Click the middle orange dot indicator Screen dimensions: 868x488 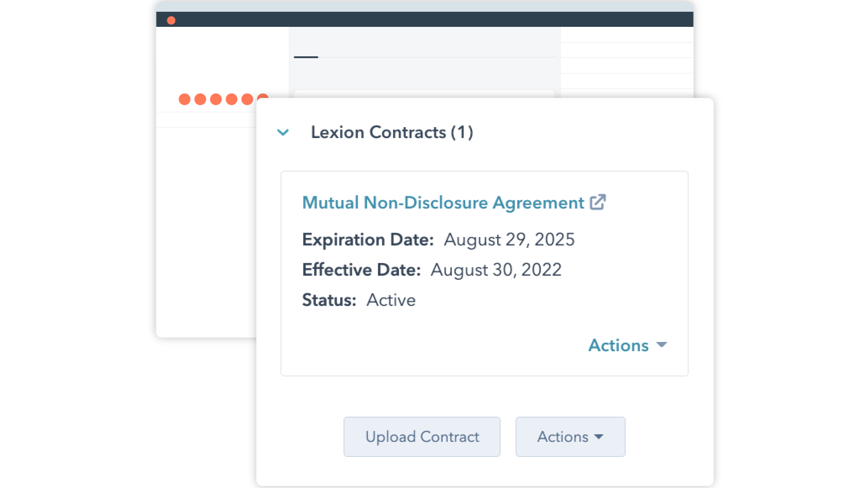point(216,99)
